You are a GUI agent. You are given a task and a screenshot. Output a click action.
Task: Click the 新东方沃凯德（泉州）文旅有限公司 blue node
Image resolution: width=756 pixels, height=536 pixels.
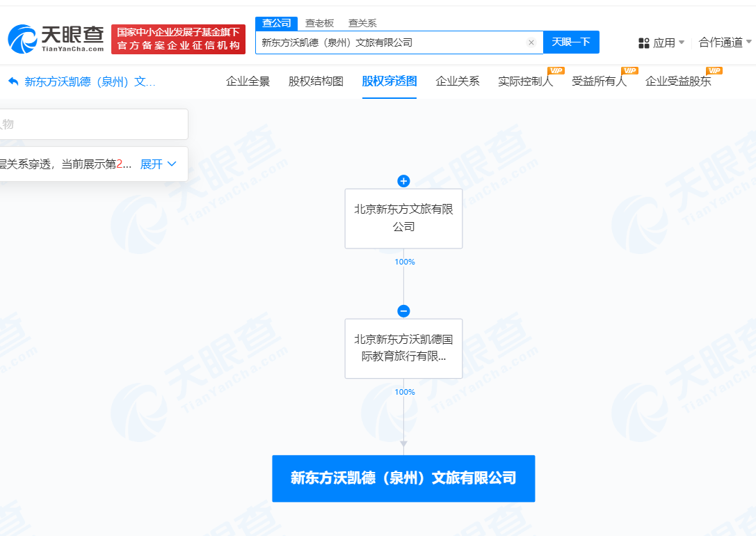point(403,478)
